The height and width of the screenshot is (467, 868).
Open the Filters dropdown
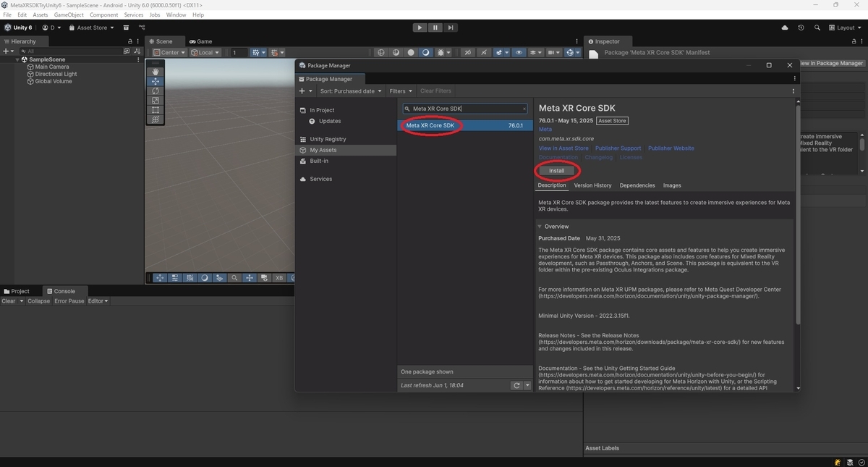pos(401,91)
